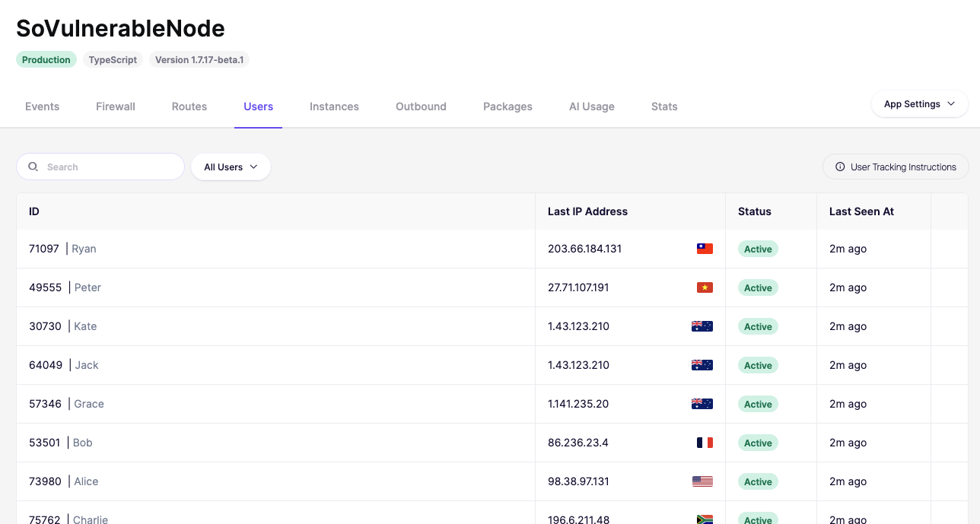Screen dimensions: 980x524
Task: Select the Last Seen At column header
Action: tap(861, 211)
